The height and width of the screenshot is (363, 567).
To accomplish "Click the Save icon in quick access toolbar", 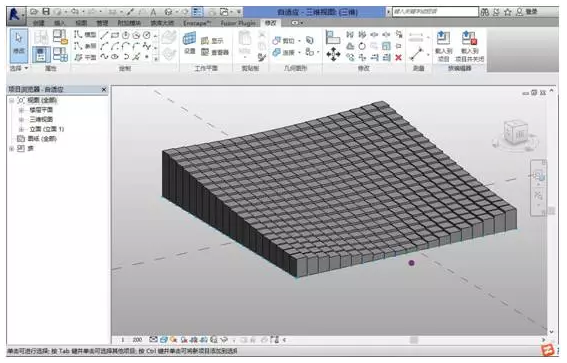I will [x=46, y=12].
